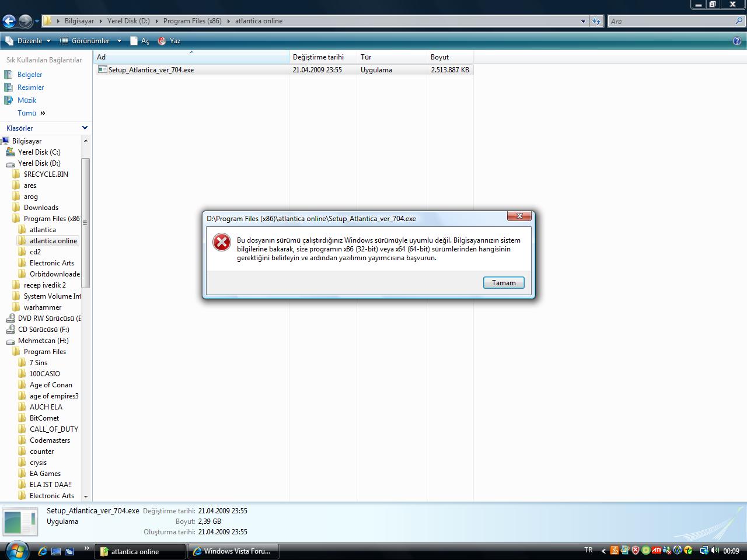This screenshot has width=747, height=560.
Task: Sort by Değiştirme tarihi column
Action: (x=323, y=57)
